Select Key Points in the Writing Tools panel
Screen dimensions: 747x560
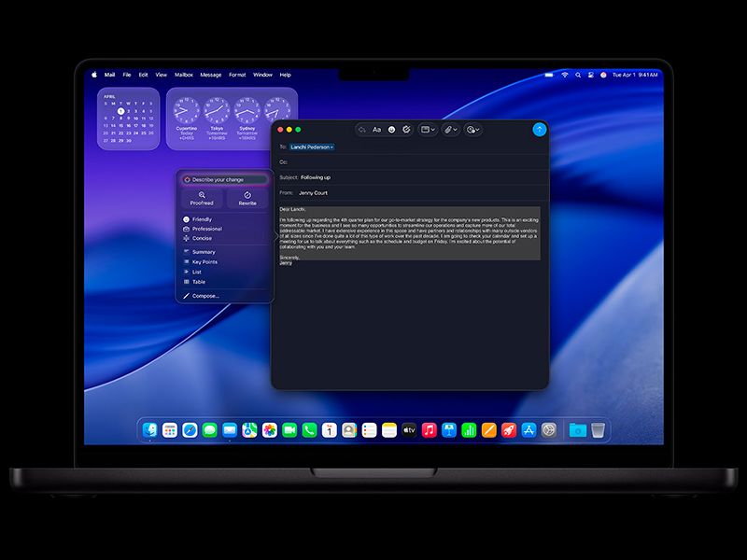(205, 261)
